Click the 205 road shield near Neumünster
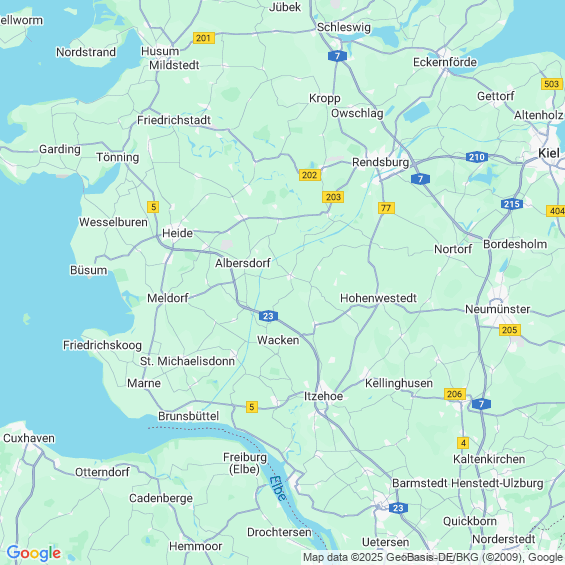565x565 pixels. (x=510, y=330)
